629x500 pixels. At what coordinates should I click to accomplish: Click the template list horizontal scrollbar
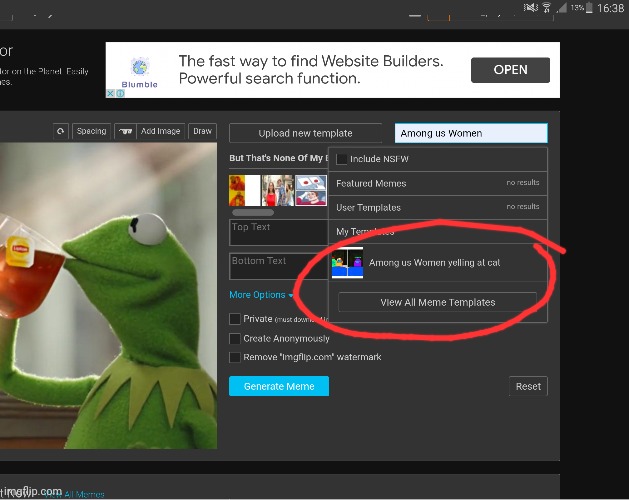253,212
